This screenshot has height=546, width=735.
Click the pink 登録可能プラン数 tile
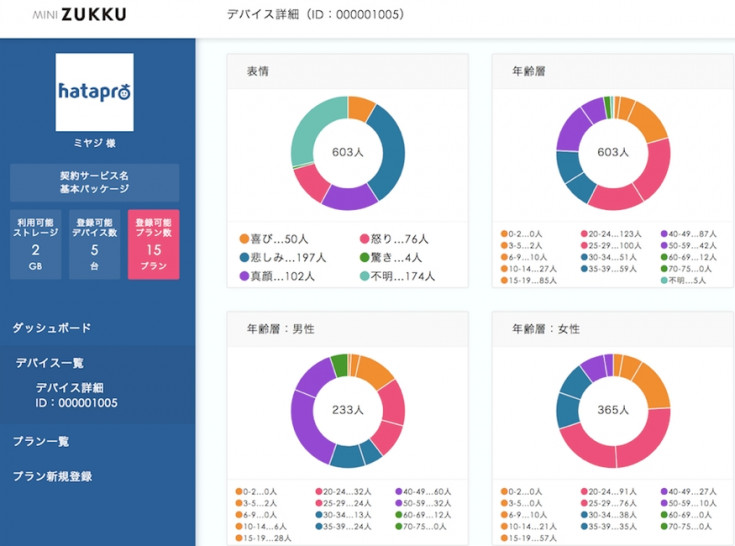pos(153,245)
